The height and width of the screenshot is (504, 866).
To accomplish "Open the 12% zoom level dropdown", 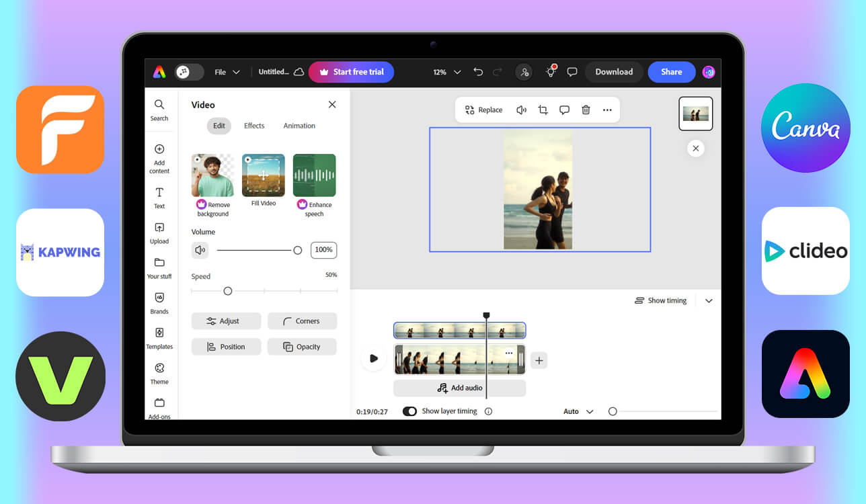I will tap(447, 72).
